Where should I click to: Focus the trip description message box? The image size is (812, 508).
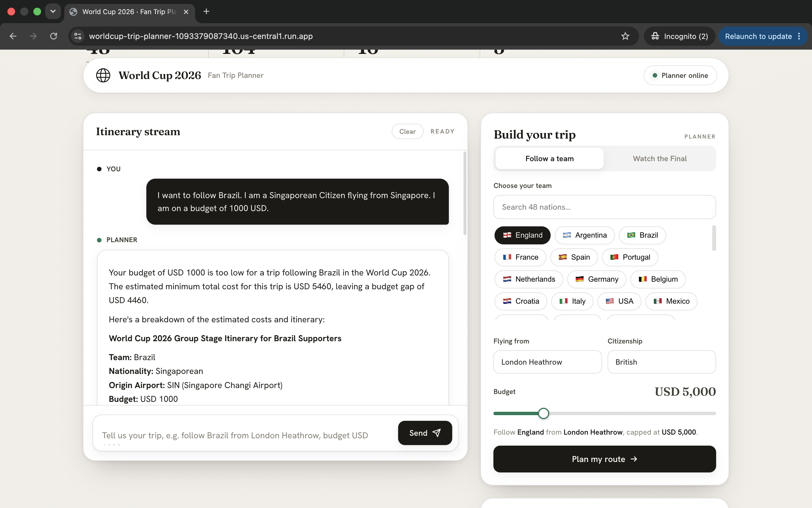[x=245, y=433]
